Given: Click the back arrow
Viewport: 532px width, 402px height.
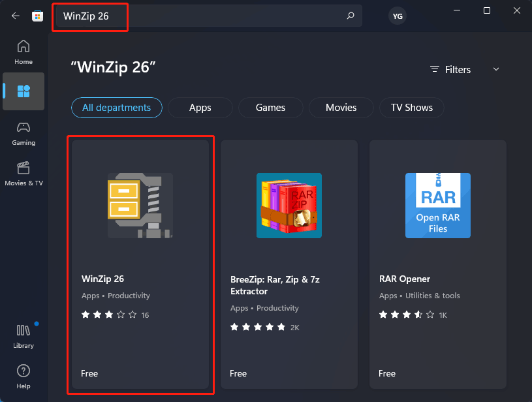Looking at the screenshot, I should coord(14,16).
